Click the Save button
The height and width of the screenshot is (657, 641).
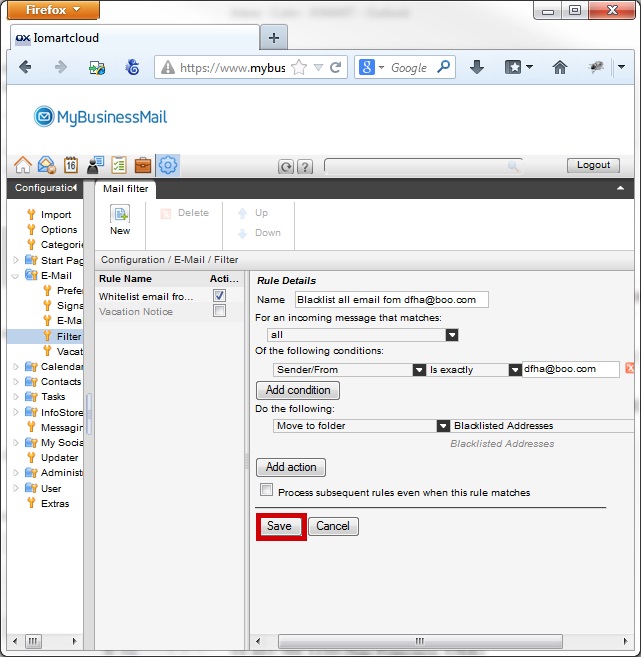coord(279,526)
